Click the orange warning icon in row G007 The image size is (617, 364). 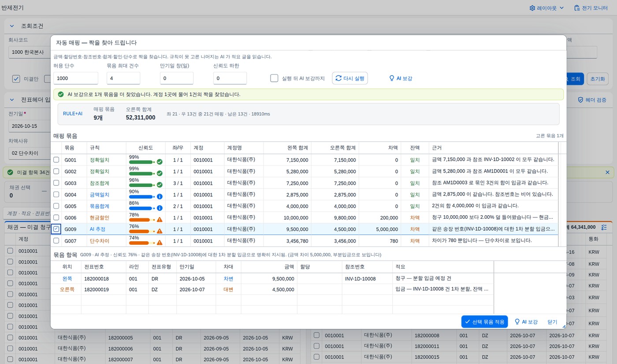(160, 243)
